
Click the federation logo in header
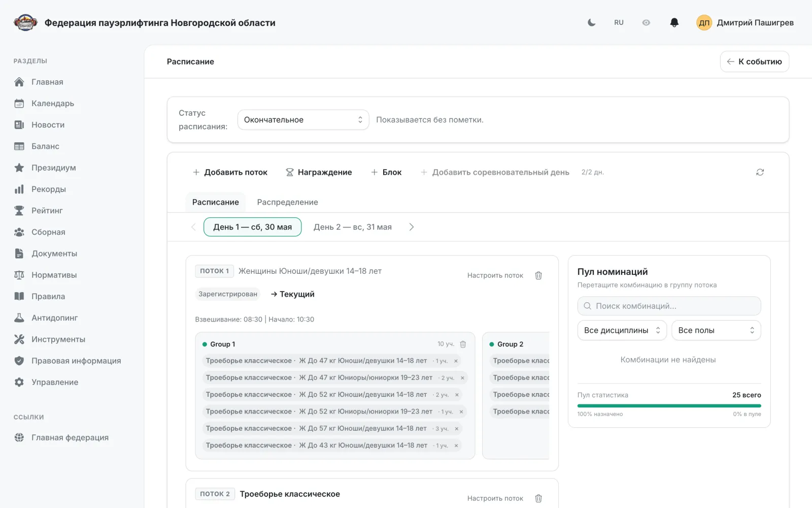click(x=25, y=22)
